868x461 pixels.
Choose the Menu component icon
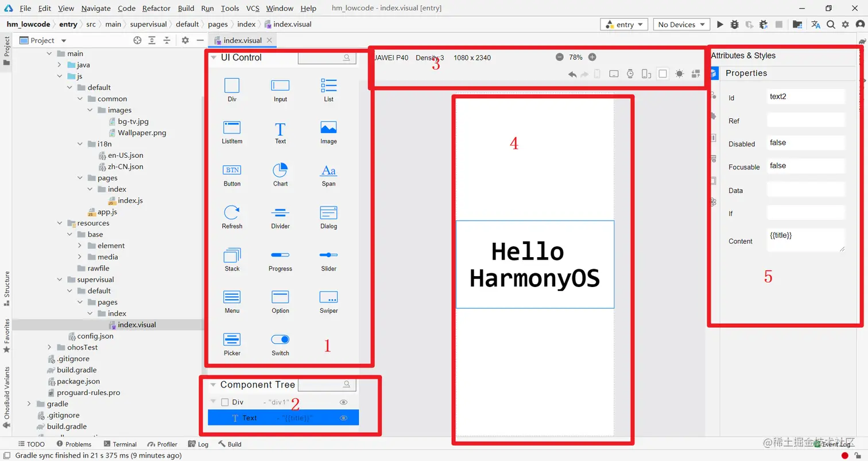pyautogui.click(x=232, y=297)
